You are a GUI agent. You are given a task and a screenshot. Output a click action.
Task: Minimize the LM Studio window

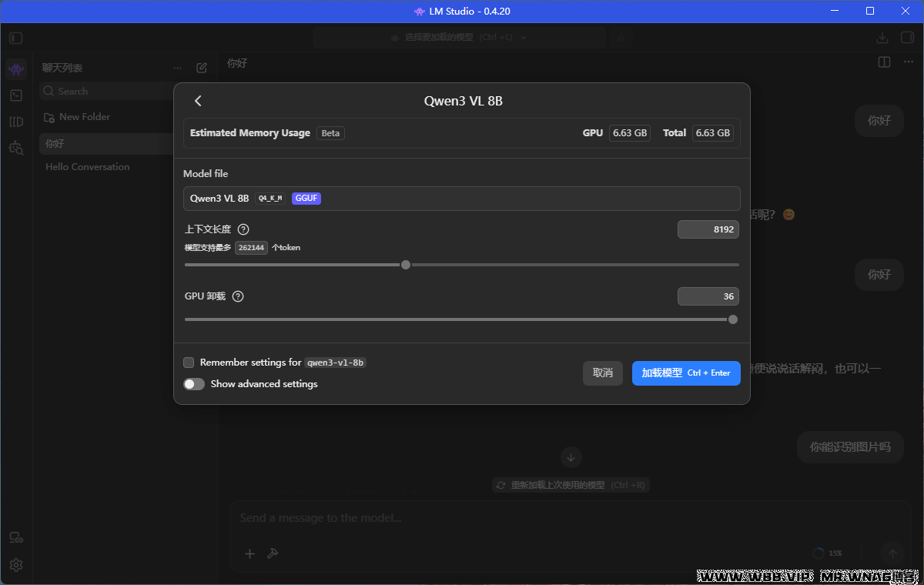pyautogui.click(x=835, y=11)
